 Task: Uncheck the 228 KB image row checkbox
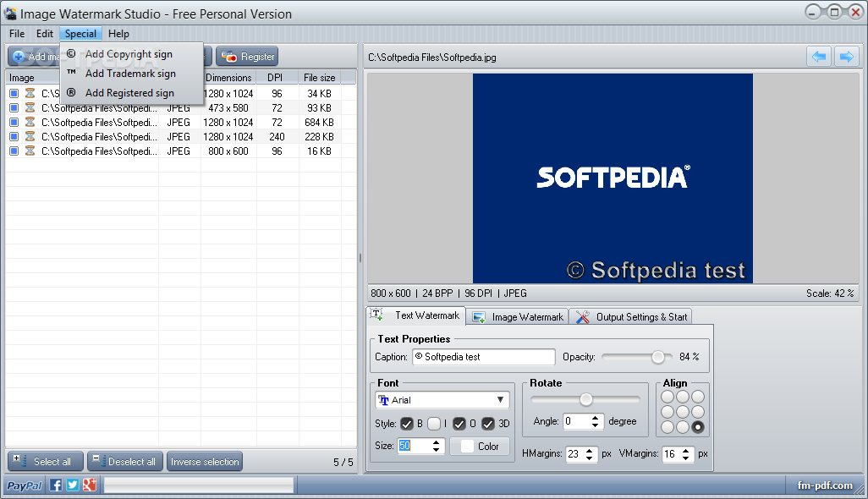pyautogui.click(x=14, y=137)
